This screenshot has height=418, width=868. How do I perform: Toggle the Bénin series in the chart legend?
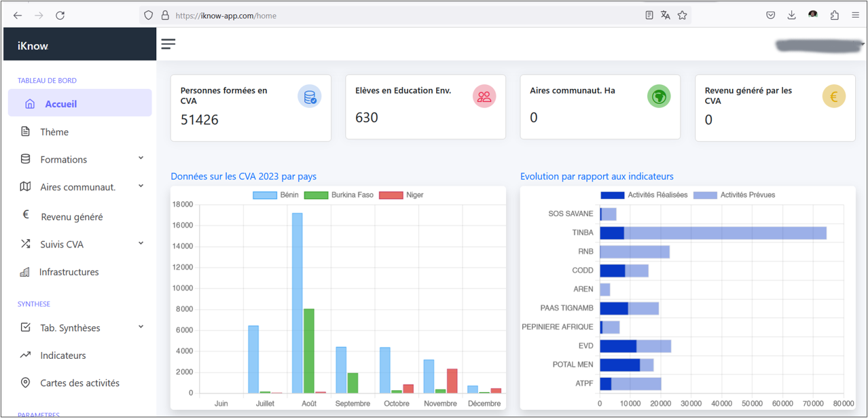click(x=275, y=195)
